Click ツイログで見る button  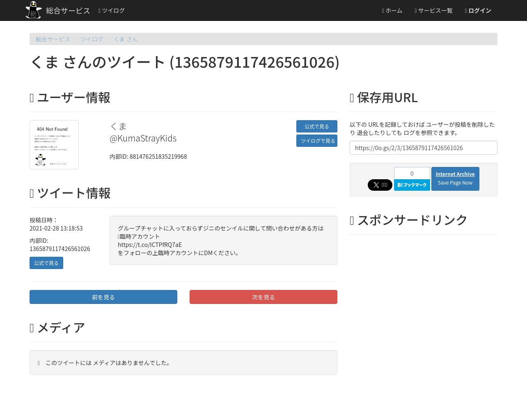point(317,141)
